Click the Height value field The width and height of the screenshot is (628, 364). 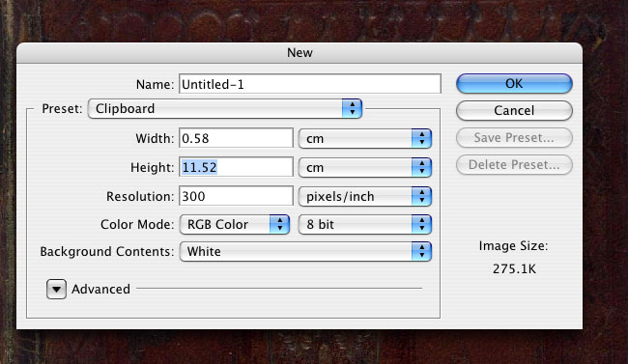click(x=236, y=167)
